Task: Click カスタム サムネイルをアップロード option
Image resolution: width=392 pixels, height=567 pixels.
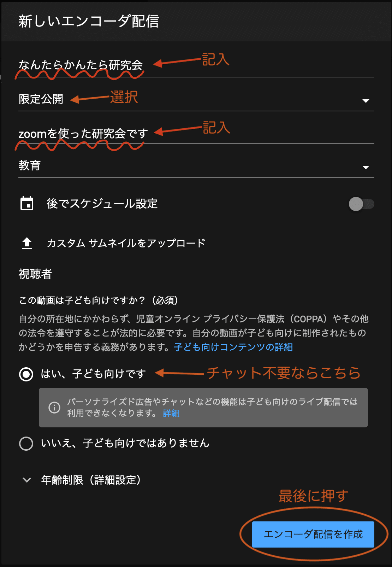Action: (x=126, y=243)
